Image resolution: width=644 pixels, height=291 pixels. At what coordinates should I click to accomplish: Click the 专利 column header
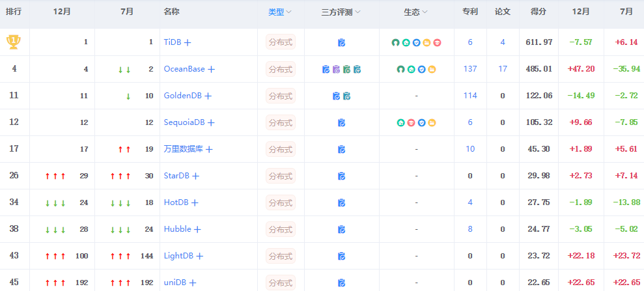469,12
